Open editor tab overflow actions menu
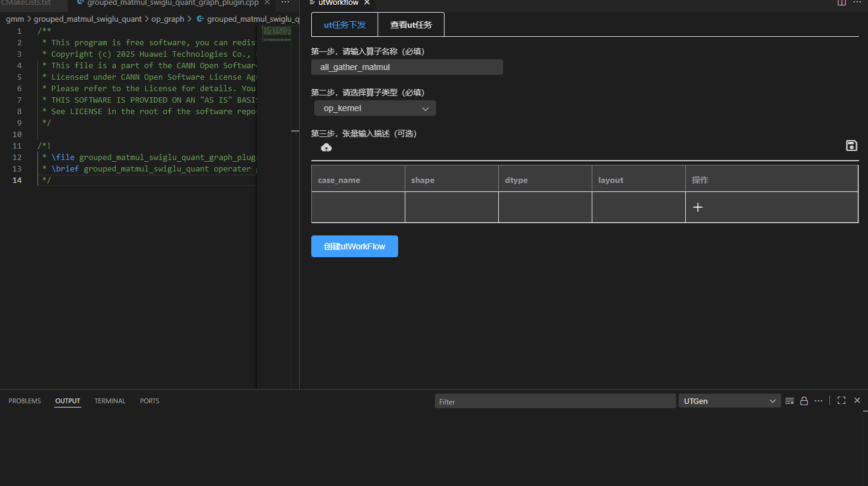The height and width of the screenshot is (486, 868). [x=285, y=3]
